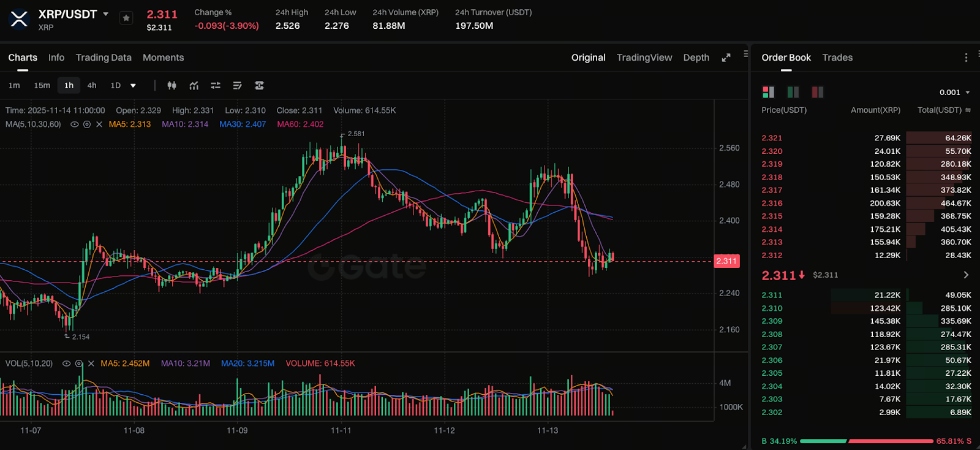Show only buy orders in the order book
Image resolution: width=980 pixels, height=450 pixels.
(x=793, y=93)
